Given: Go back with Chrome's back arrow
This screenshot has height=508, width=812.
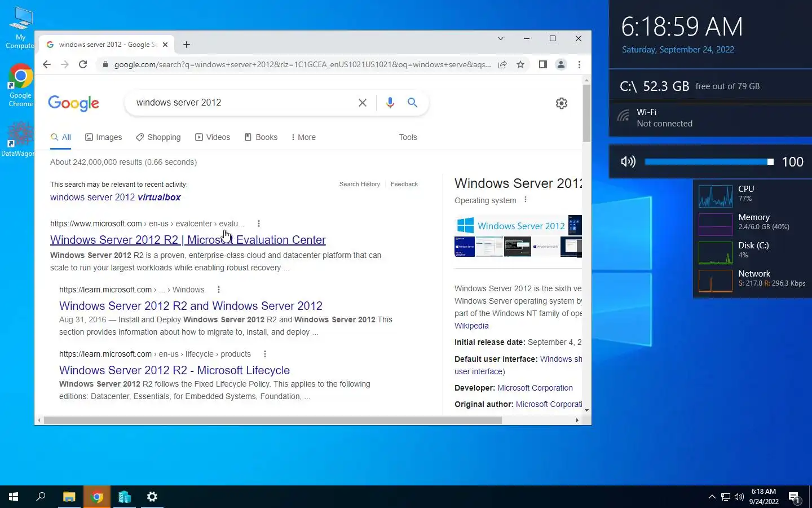Looking at the screenshot, I should pos(47,64).
